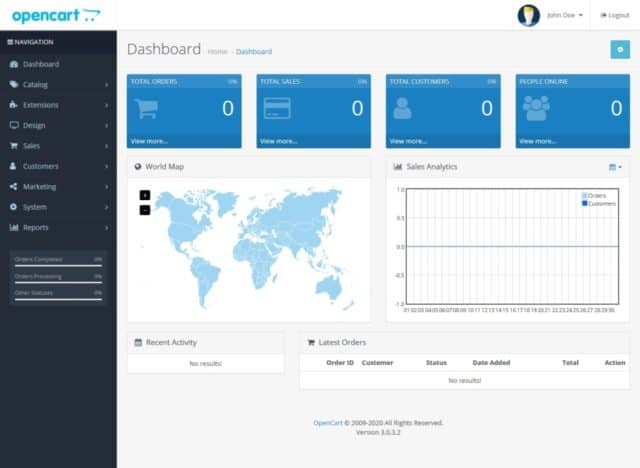
Task: Open the dashboard settings gear button
Action: [619, 50]
